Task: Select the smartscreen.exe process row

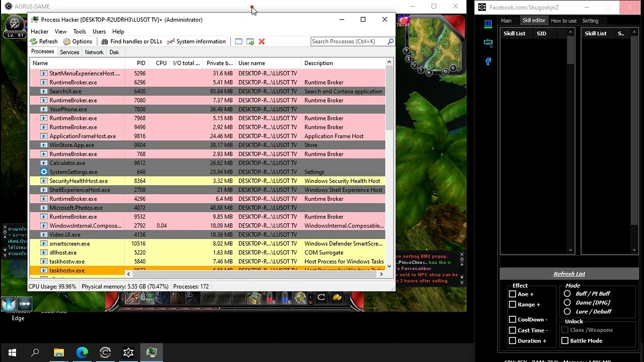Action: (207, 243)
